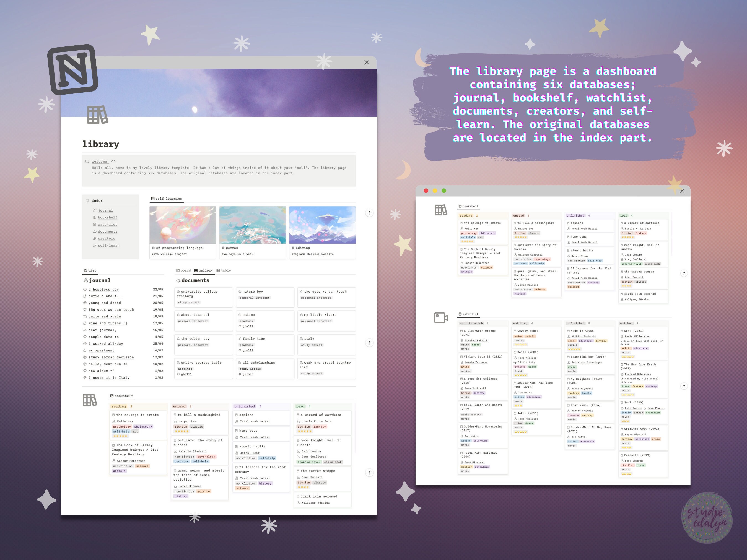Viewport: 747px width, 560px height.
Task: Switch documents view to board tab
Action: point(183,270)
